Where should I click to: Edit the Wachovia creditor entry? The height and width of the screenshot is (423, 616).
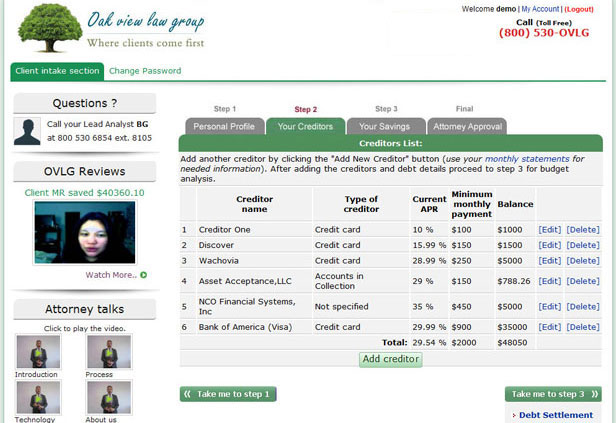(550, 261)
